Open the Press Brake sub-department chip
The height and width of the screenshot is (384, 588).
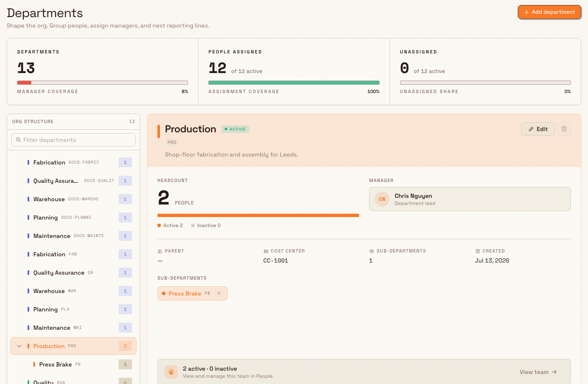[x=193, y=293]
